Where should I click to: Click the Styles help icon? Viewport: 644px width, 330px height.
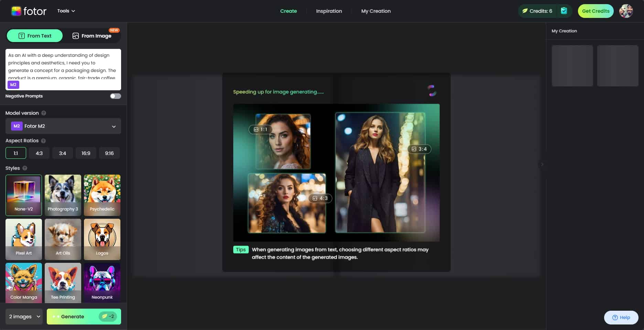pos(24,168)
